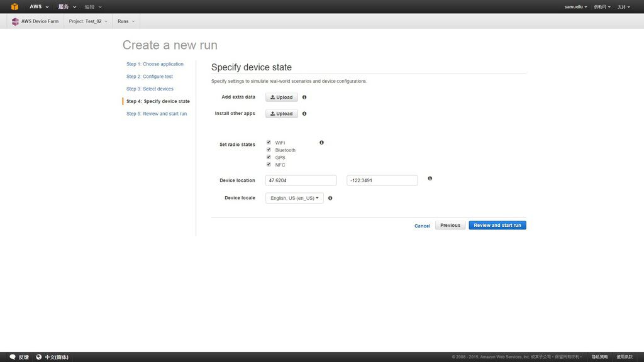The image size is (644, 362).
Task: Toggle the NFC checkbox
Action: click(x=269, y=165)
